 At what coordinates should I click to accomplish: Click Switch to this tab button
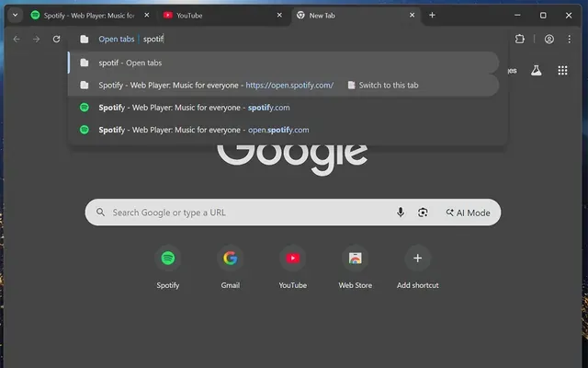click(383, 86)
